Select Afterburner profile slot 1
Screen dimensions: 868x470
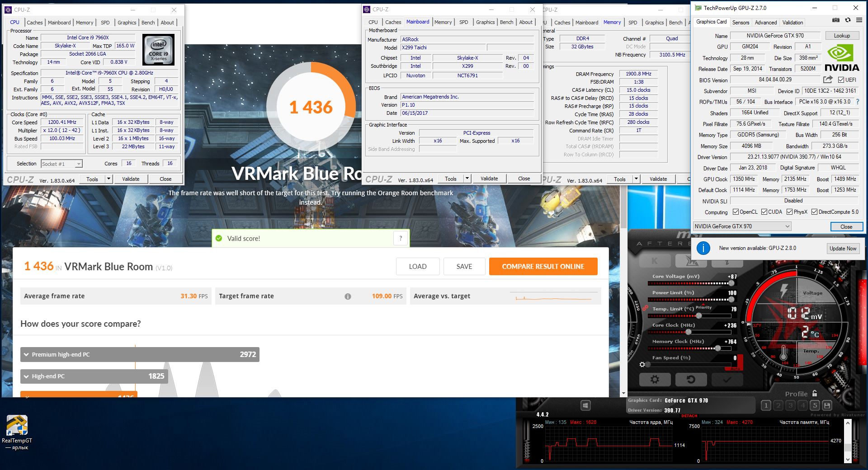pyautogui.click(x=766, y=405)
